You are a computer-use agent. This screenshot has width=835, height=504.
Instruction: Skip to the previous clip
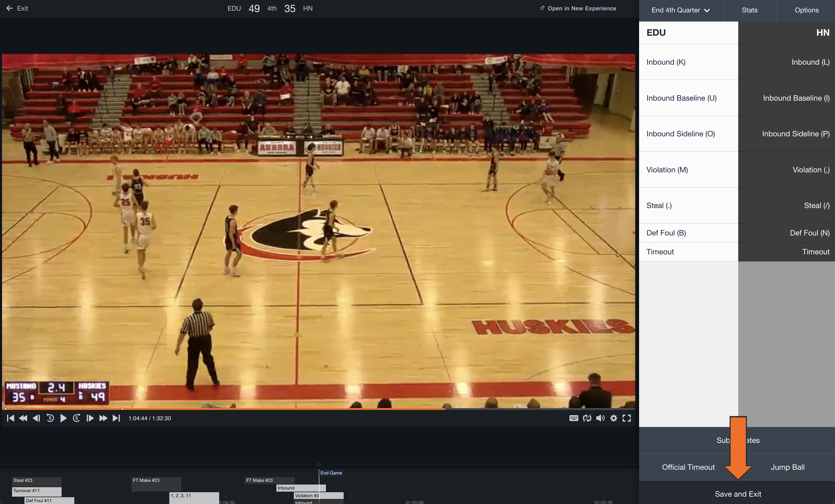[x=11, y=418]
